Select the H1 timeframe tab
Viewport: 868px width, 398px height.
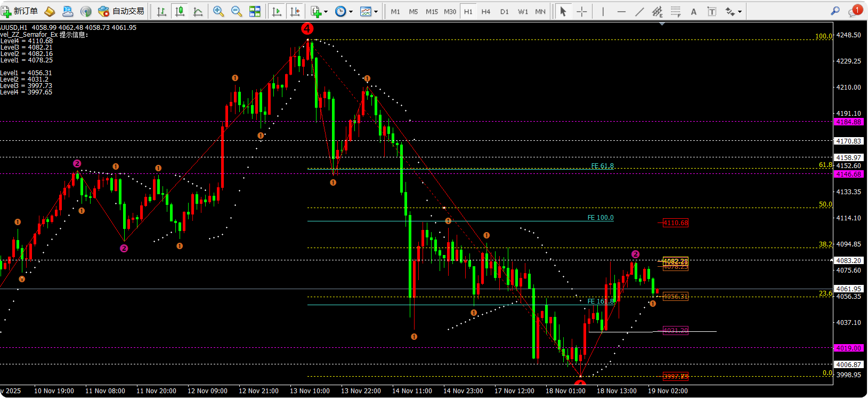(x=468, y=11)
